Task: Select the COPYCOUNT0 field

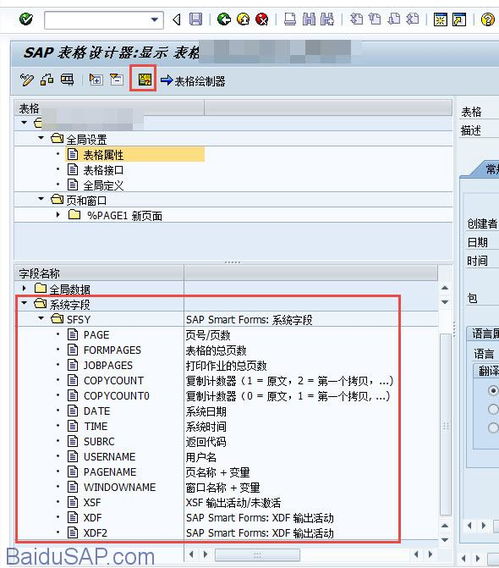Action: (x=116, y=396)
